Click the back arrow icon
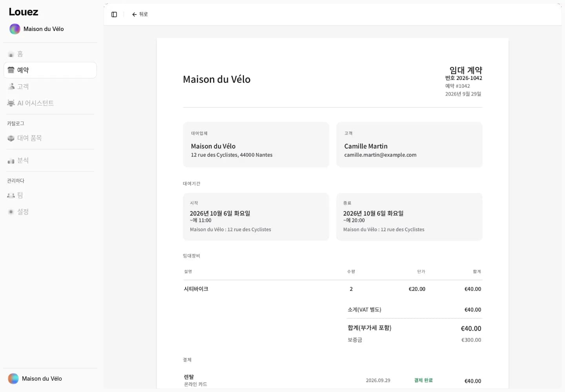This screenshot has height=392, width=565. [134, 15]
